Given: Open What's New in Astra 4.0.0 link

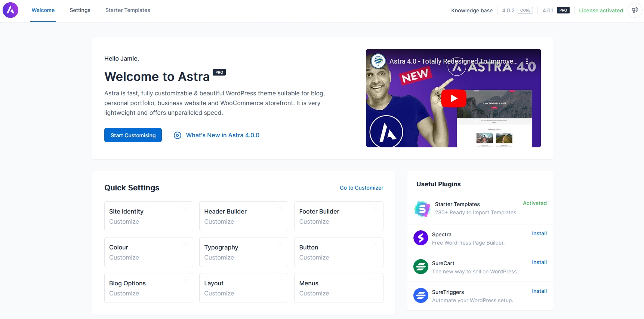Looking at the screenshot, I should [223, 135].
